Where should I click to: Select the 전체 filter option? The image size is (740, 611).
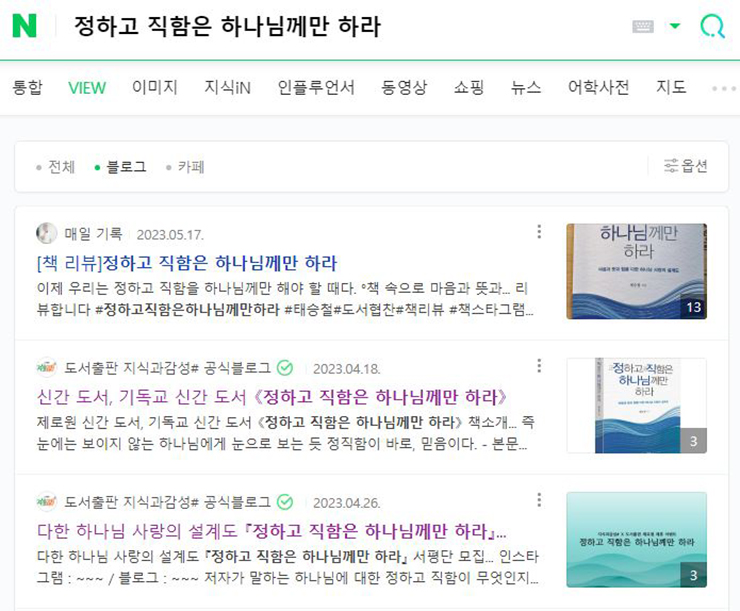[56, 167]
